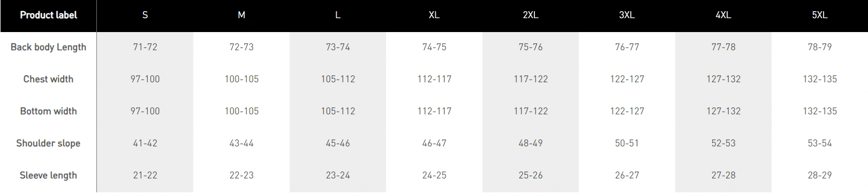This screenshot has width=868, height=195.
Task: Select the Back body Length 74-75 cell
Action: tap(434, 47)
